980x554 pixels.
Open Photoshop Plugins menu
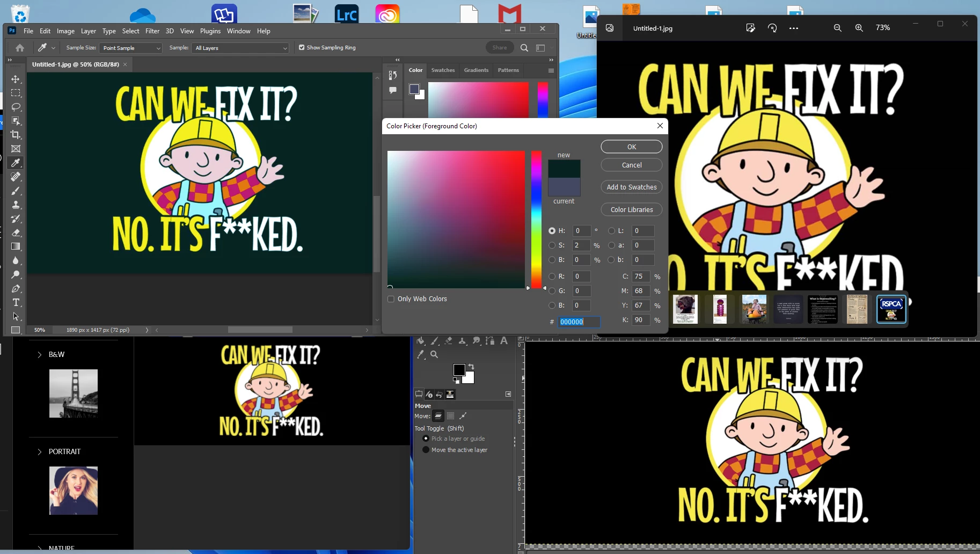point(210,31)
